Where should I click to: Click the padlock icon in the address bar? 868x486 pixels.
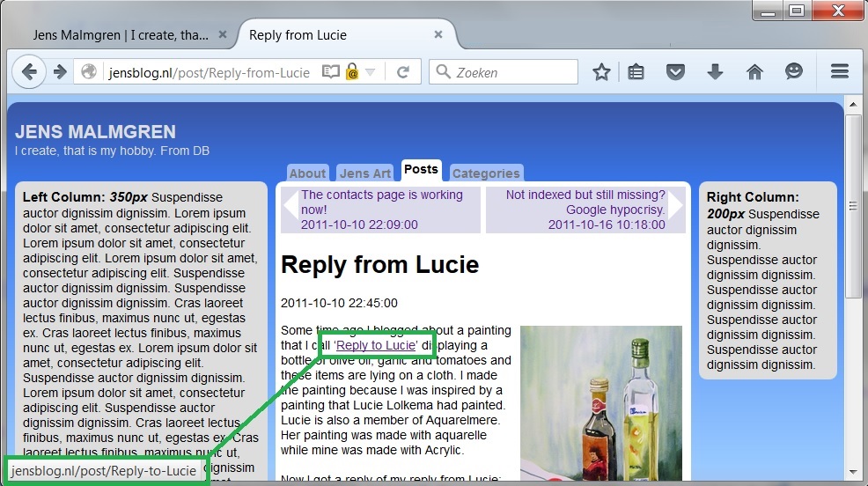coord(352,71)
